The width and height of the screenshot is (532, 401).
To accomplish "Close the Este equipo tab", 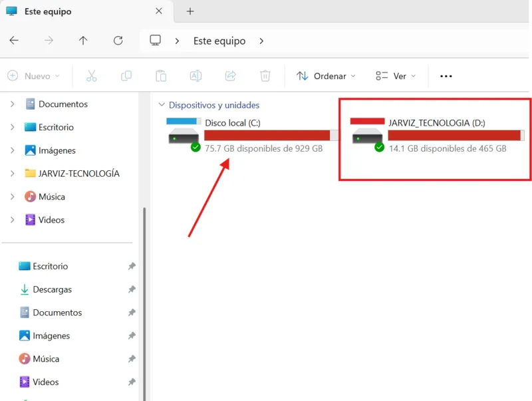I will click(159, 11).
